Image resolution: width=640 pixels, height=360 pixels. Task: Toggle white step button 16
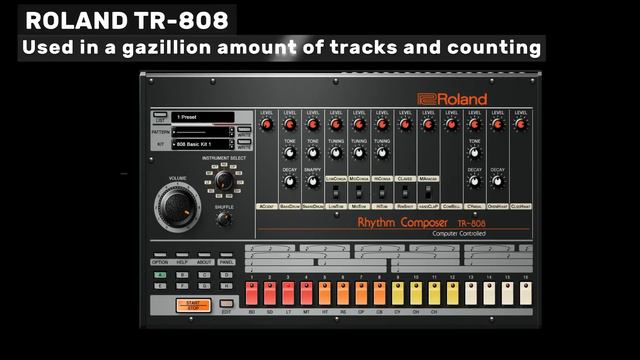pos(526,293)
